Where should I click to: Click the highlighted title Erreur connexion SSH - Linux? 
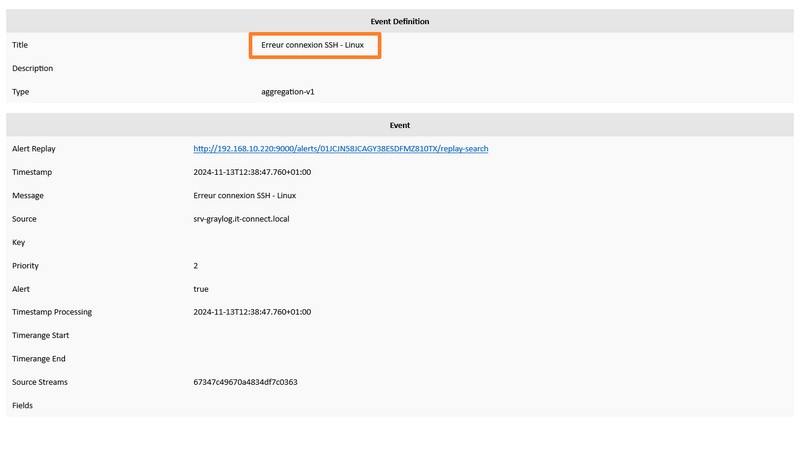tap(312, 45)
